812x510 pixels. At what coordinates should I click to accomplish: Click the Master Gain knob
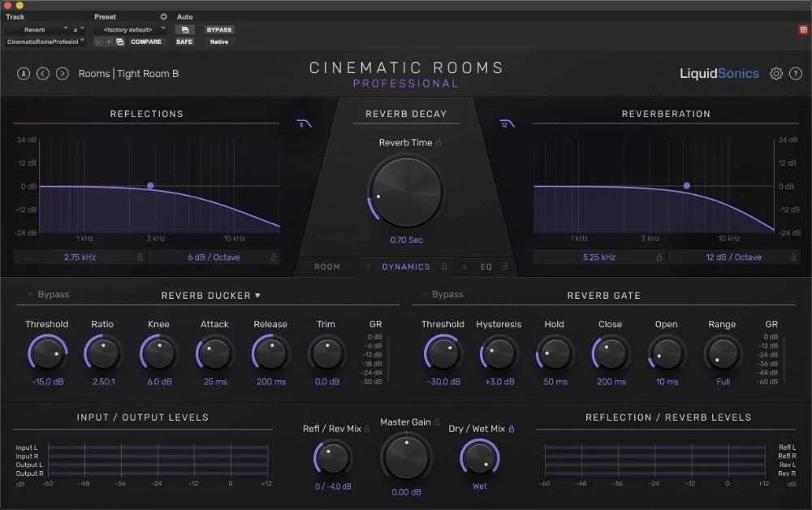pyautogui.click(x=406, y=456)
